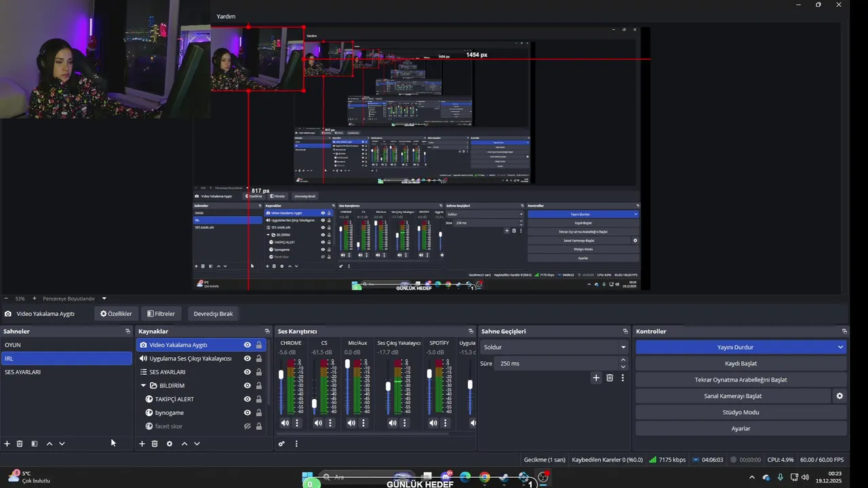The height and width of the screenshot is (488, 868).
Task: Show the hidden faceit skor source
Action: pyautogui.click(x=248, y=426)
